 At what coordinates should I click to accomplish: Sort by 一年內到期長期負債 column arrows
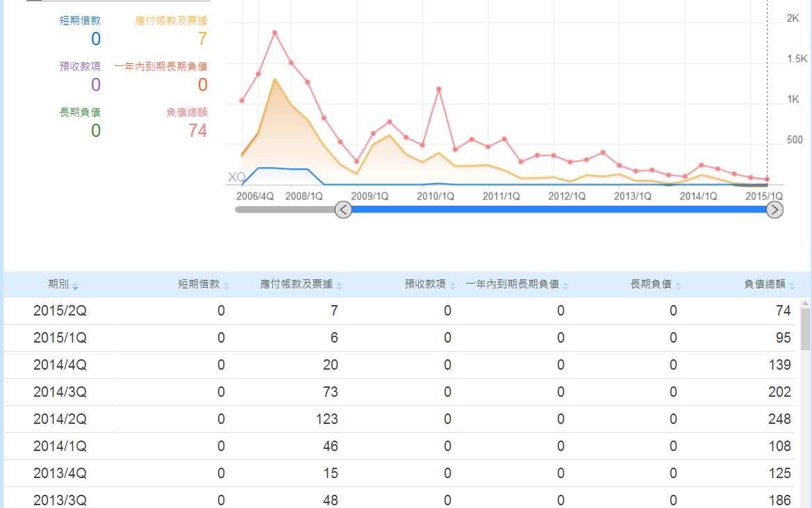(565, 286)
